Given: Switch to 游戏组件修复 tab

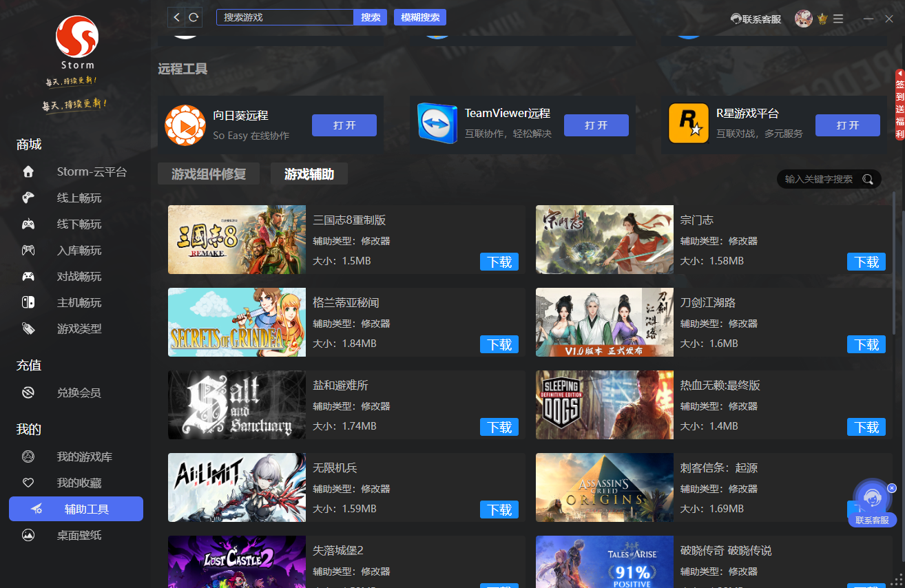Looking at the screenshot, I should tap(209, 174).
